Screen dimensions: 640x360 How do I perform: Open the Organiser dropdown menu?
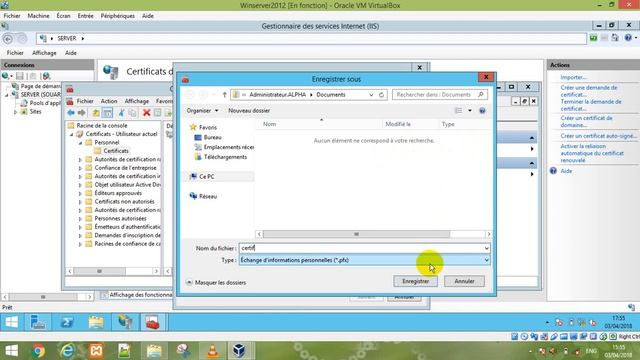click(202, 111)
